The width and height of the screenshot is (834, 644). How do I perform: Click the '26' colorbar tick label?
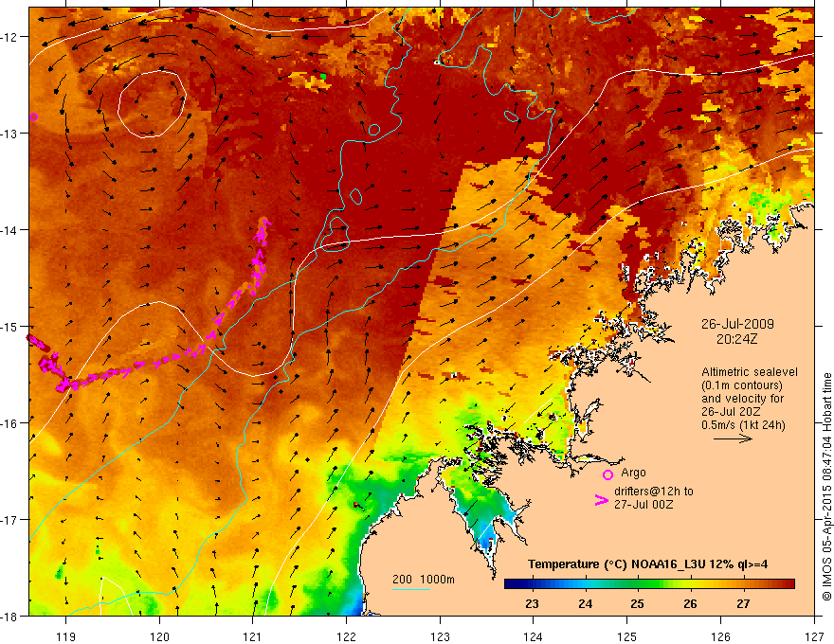click(x=690, y=604)
